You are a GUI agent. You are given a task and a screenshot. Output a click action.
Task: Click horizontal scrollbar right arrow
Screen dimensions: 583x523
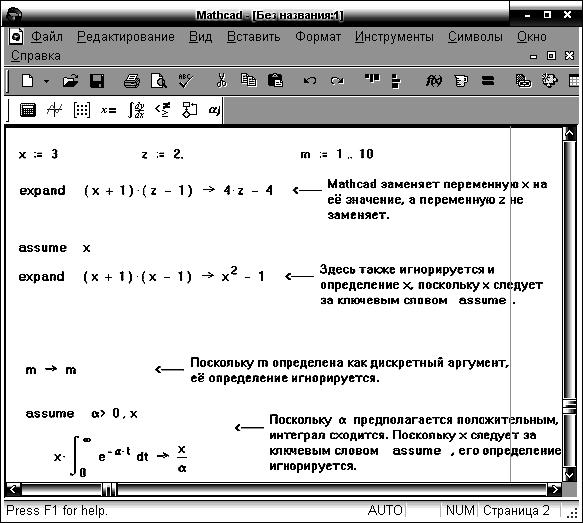point(554,489)
